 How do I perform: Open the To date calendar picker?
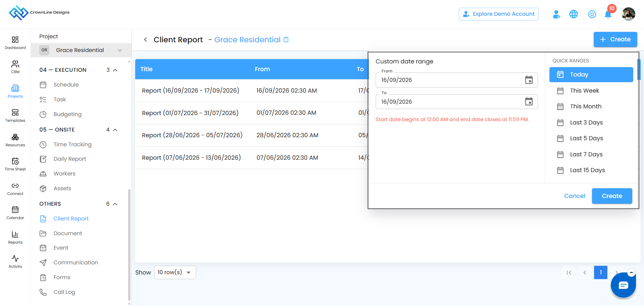point(529,101)
